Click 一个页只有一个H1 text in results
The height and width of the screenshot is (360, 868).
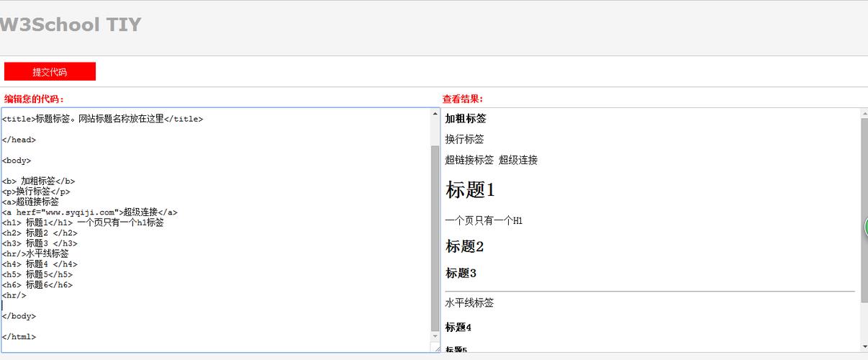[484, 221]
